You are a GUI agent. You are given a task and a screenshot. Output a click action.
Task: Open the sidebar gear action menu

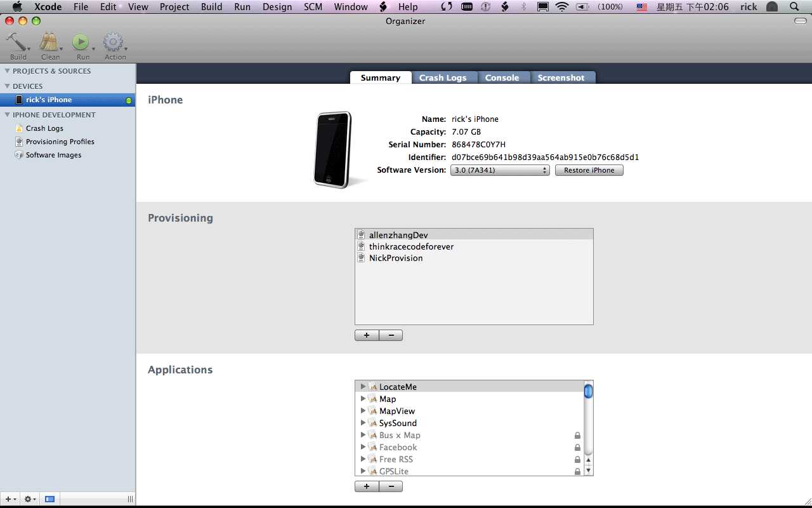30,500
